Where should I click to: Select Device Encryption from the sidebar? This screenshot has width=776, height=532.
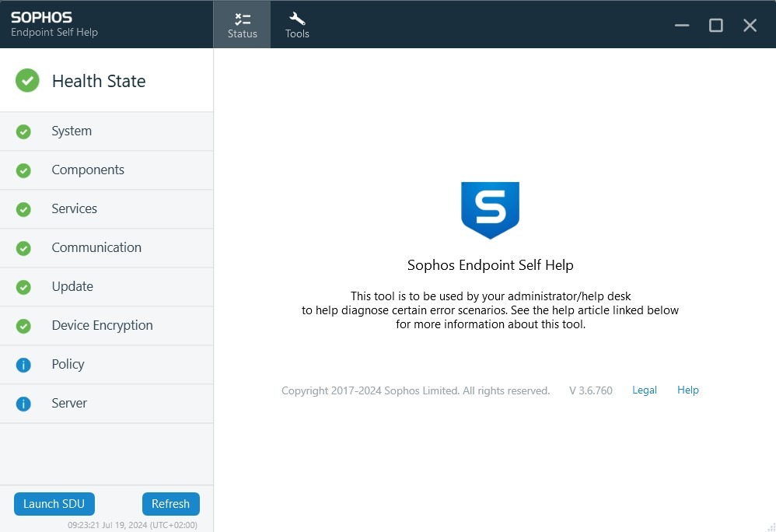point(102,325)
